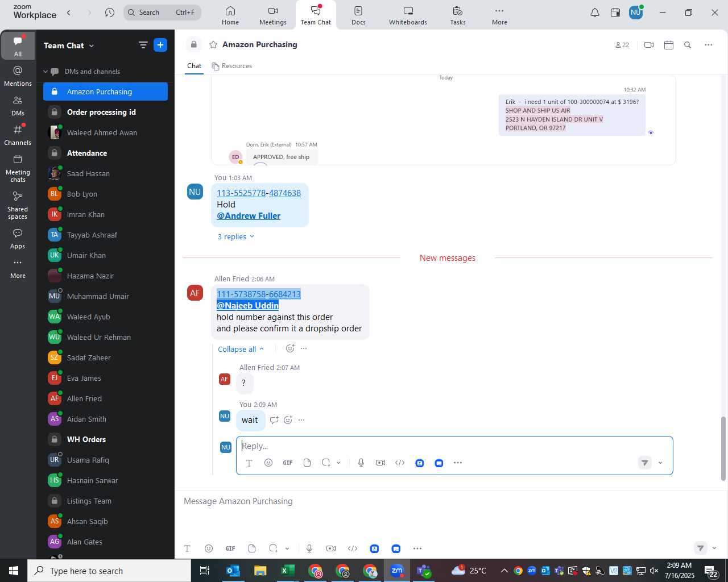The width and height of the screenshot is (728, 582).
Task: Show hidden system tray icons
Action: coord(504,571)
